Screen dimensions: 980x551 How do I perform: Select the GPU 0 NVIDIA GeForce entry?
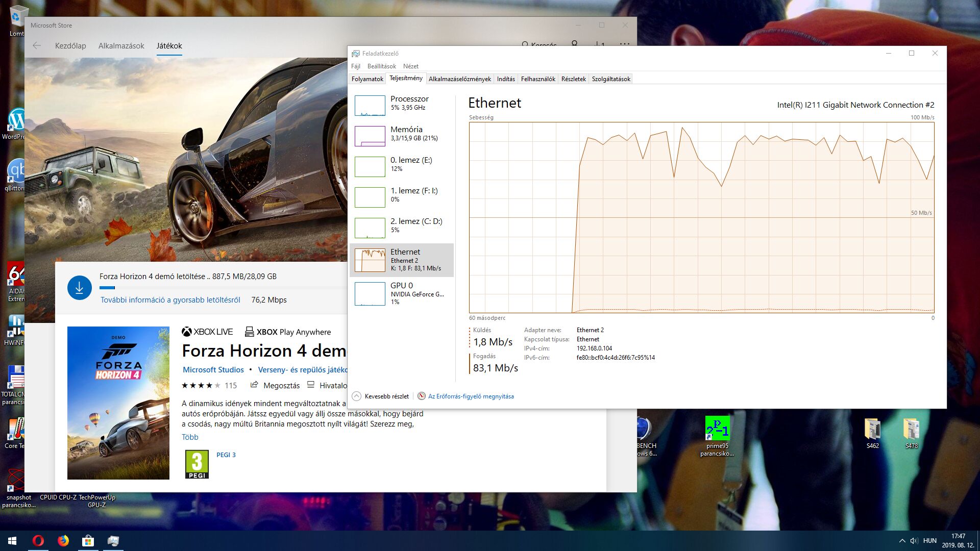[x=402, y=294]
